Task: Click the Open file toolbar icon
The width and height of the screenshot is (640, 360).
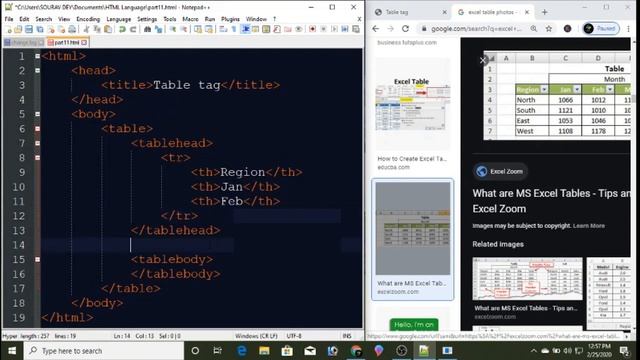Action: (x=18, y=29)
